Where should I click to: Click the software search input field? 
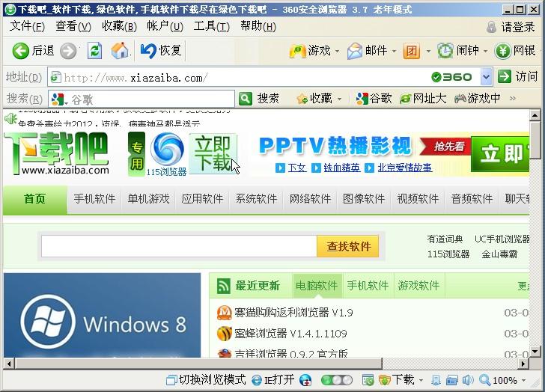click(179, 247)
